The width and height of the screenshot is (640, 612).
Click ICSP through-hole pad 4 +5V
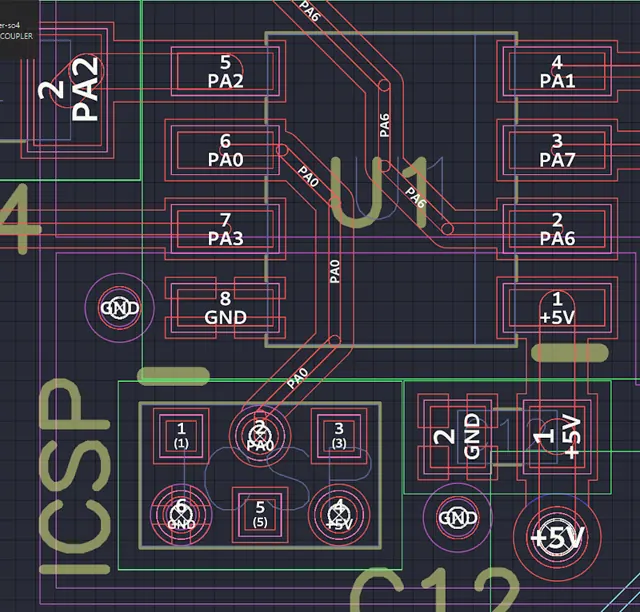click(x=339, y=514)
